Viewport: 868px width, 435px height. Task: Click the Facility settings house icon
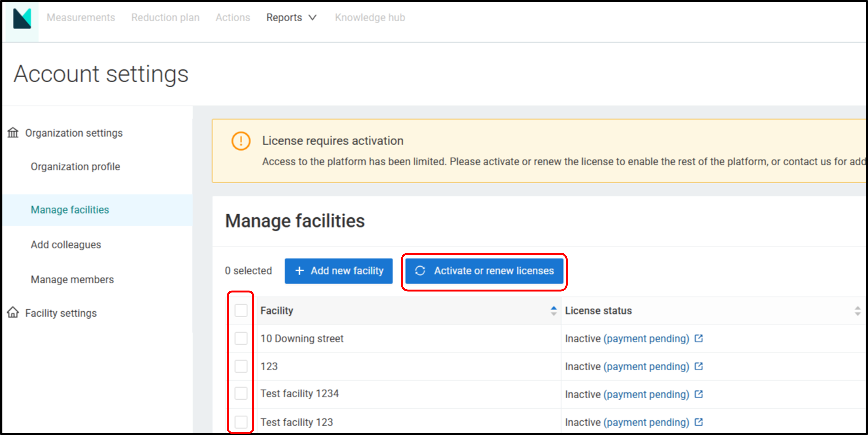pyautogui.click(x=13, y=313)
